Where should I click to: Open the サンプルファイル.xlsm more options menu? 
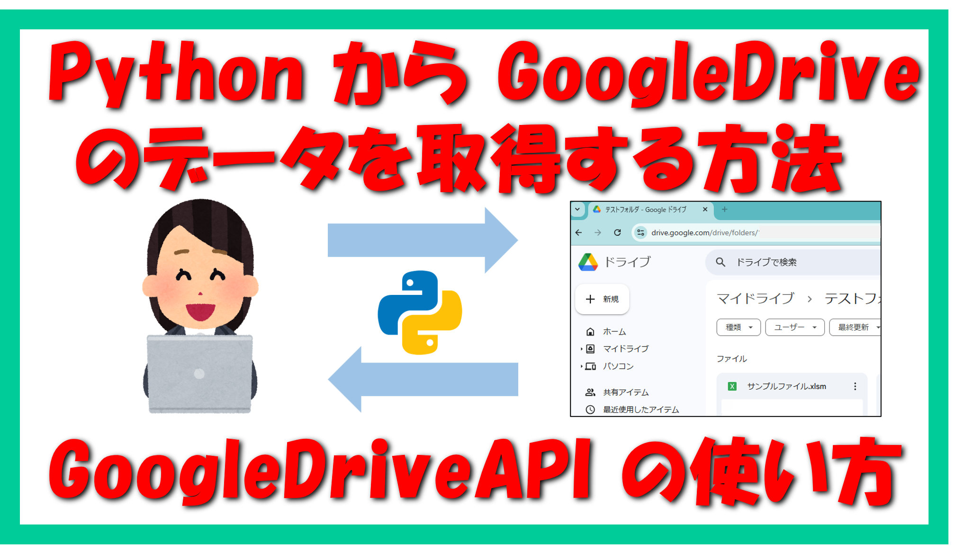click(x=855, y=386)
